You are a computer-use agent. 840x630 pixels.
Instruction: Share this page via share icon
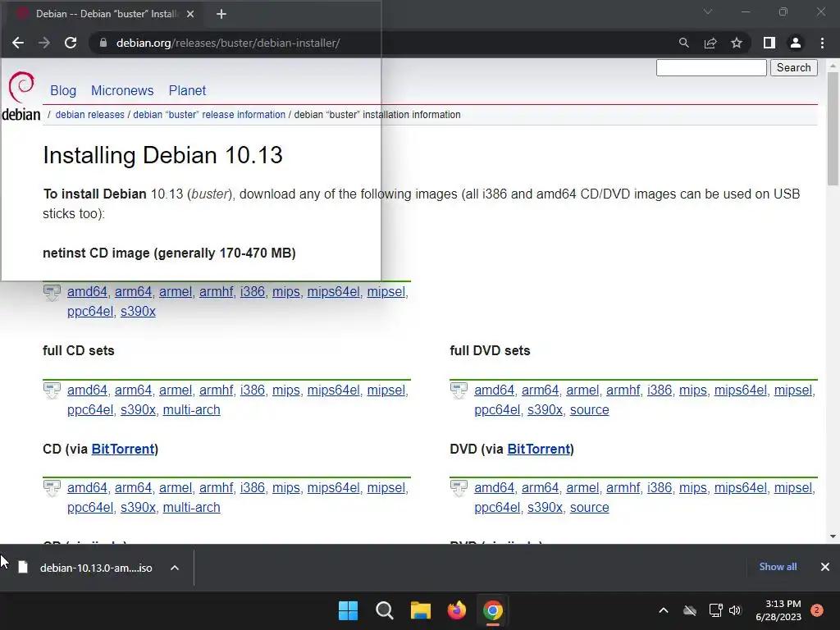tap(710, 43)
